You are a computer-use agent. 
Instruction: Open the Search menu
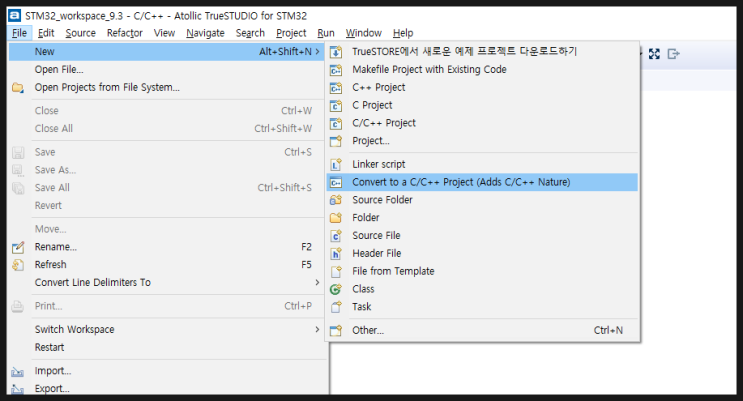(250, 33)
